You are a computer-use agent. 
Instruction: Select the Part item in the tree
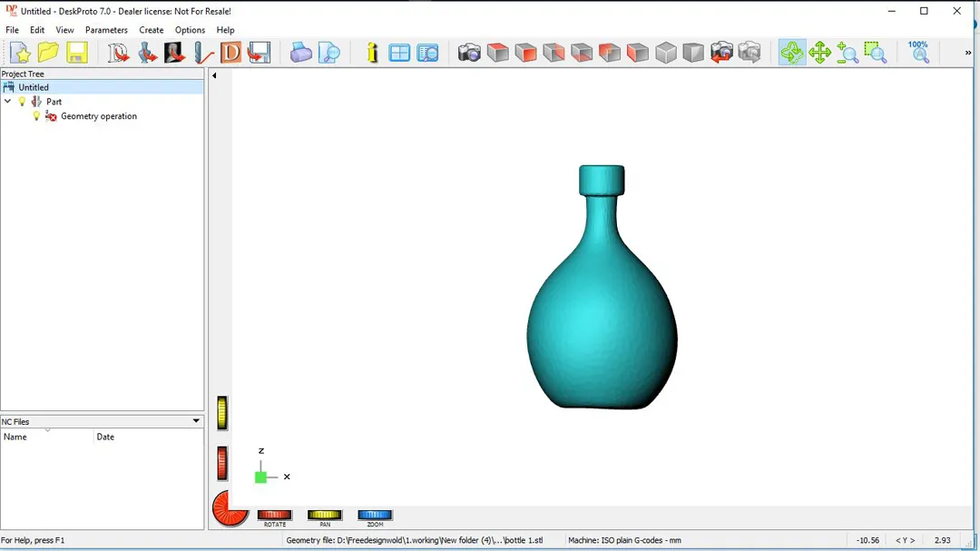pyautogui.click(x=54, y=102)
